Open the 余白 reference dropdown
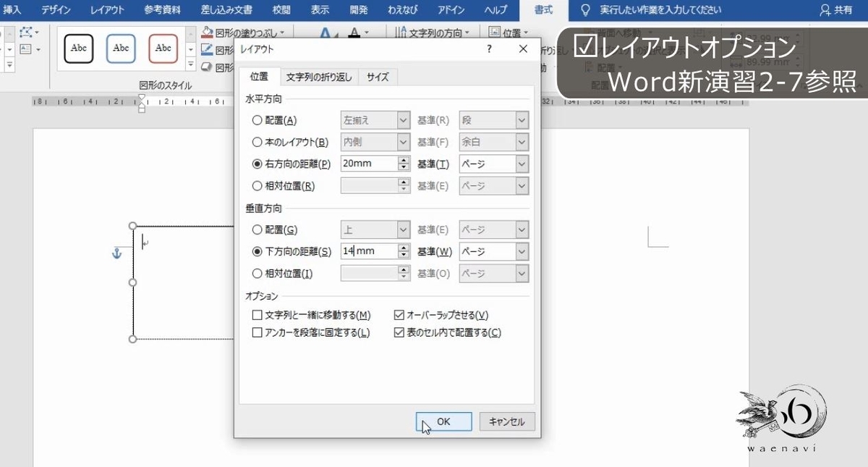Image resolution: width=868 pixels, height=467 pixels. click(494, 142)
